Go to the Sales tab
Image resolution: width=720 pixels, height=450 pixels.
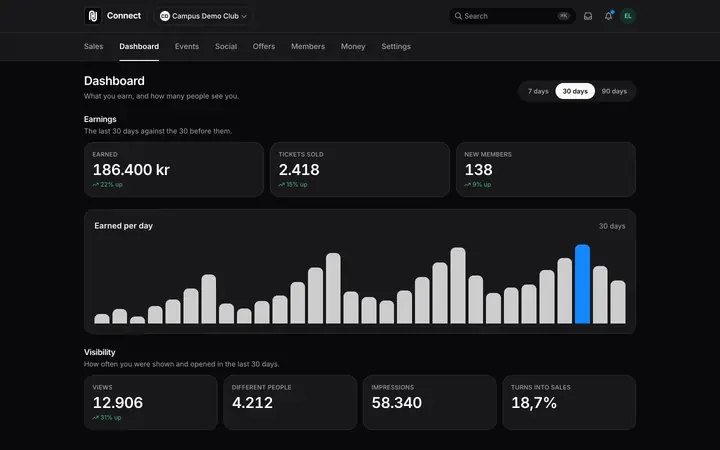coord(94,46)
